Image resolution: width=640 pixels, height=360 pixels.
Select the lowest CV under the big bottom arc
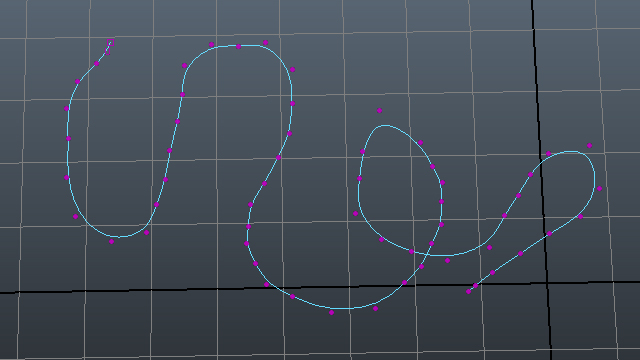click(x=331, y=313)
